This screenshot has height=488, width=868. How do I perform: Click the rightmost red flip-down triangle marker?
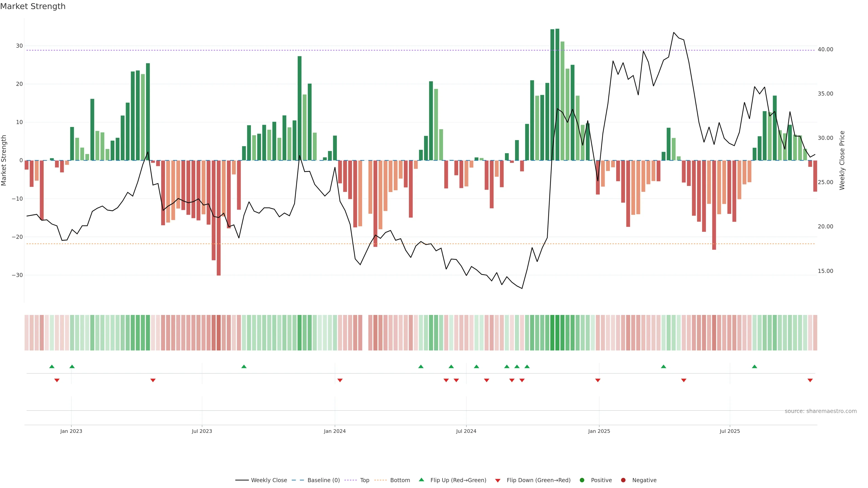tap(810, 380)
